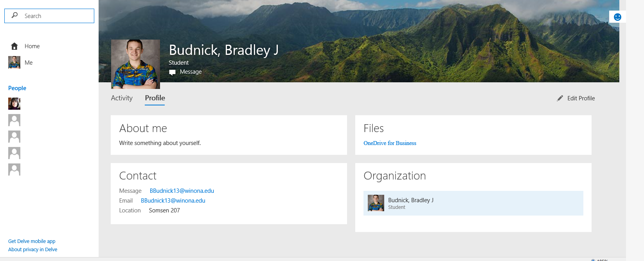Open the OneDrive for Business link
The height and width of the screenshot is (261, 644).
pos(390,143)
